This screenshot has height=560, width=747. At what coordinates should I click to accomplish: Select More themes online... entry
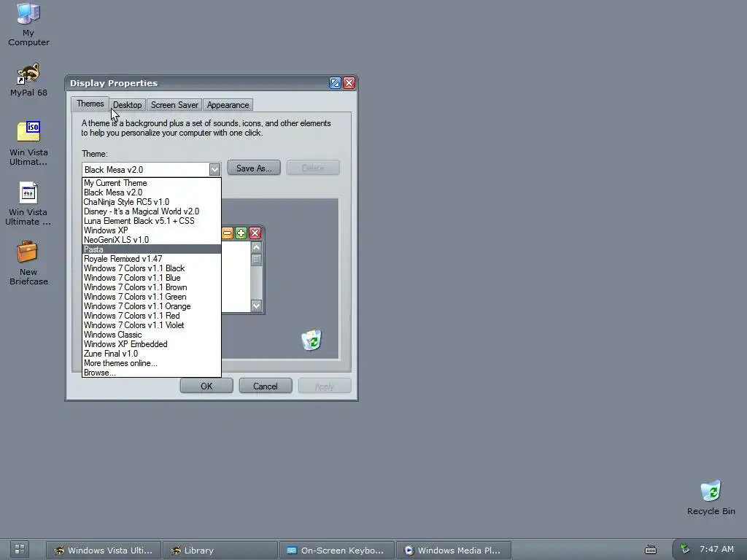pos(152,363)
